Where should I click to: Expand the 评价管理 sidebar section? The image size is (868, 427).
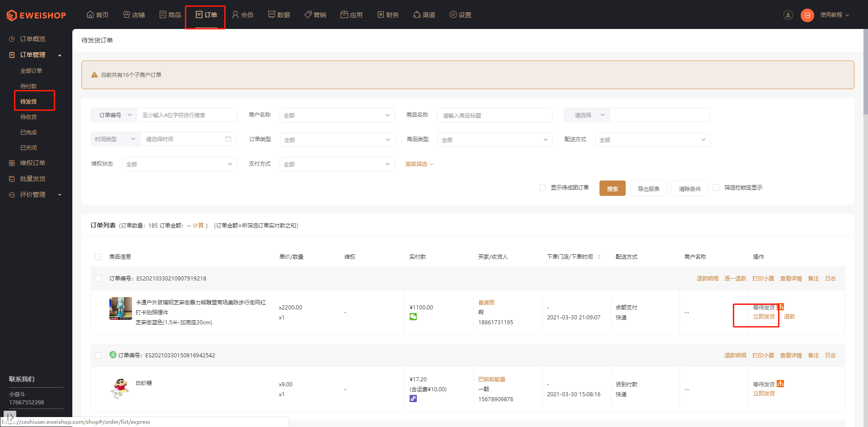pos(35,195)
